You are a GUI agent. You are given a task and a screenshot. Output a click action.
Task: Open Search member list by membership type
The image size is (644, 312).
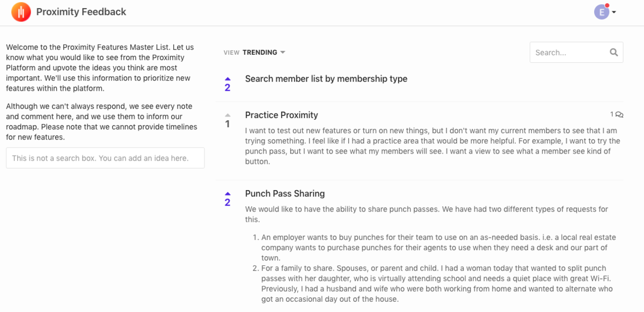click(326, 79)
